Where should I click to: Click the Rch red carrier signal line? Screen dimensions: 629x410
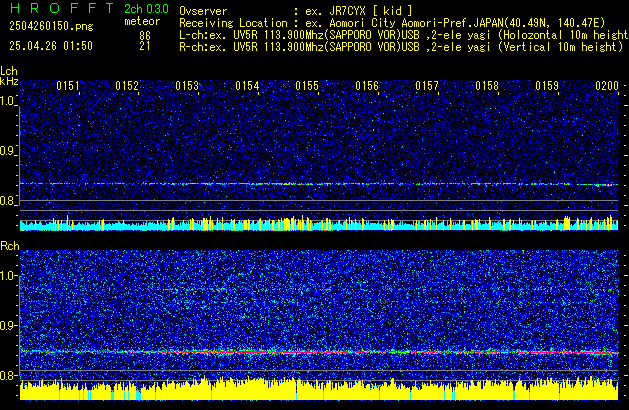tap(319, 352)
